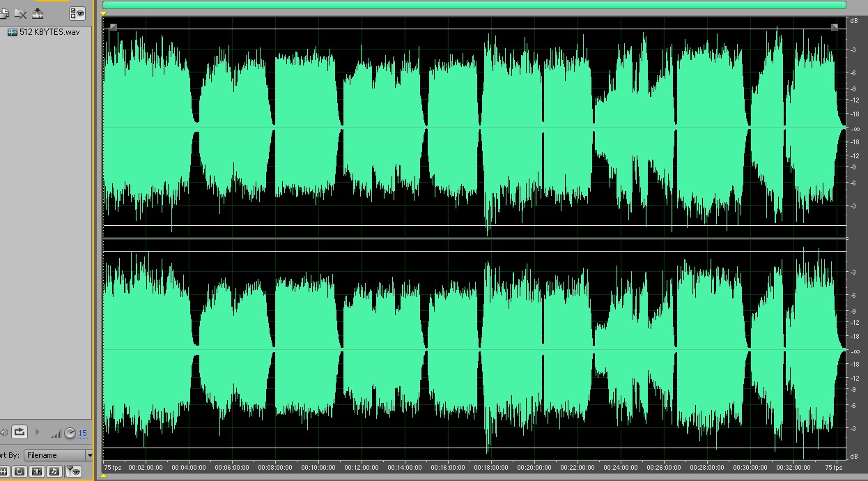Image resolution: width=868 pixels, height=481 pixels.
Task: Click the dB label atop the amplitude ruler
Action: 853,21
